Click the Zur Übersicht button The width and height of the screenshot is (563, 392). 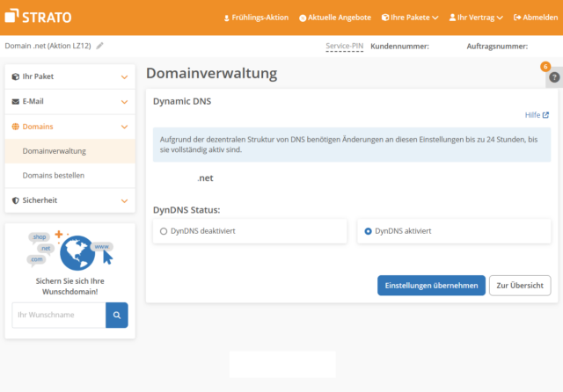520,286
